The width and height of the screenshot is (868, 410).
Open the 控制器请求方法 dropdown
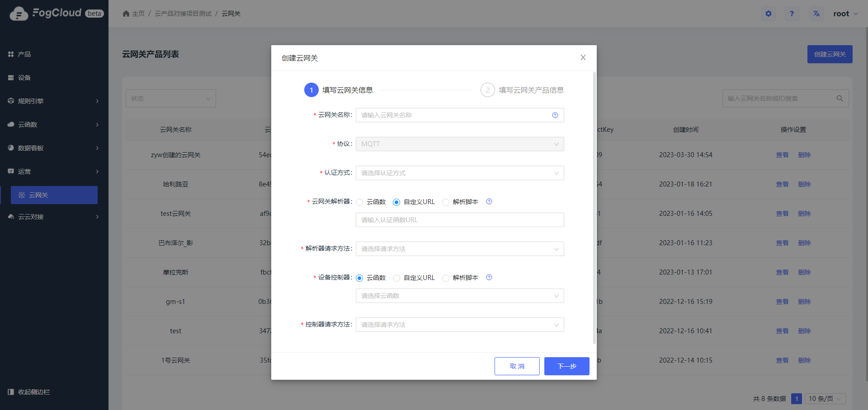click(x=459, y=325)
